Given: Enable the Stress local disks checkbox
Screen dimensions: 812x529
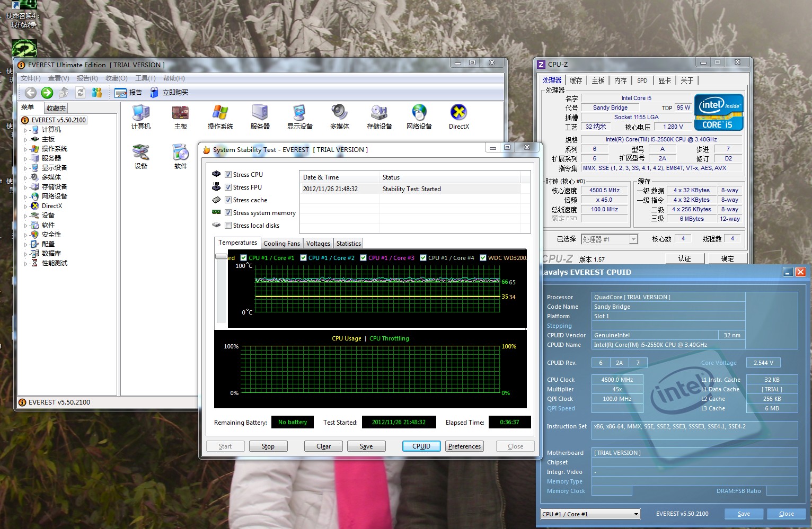Looking at the screenshot, I should 228,226.
